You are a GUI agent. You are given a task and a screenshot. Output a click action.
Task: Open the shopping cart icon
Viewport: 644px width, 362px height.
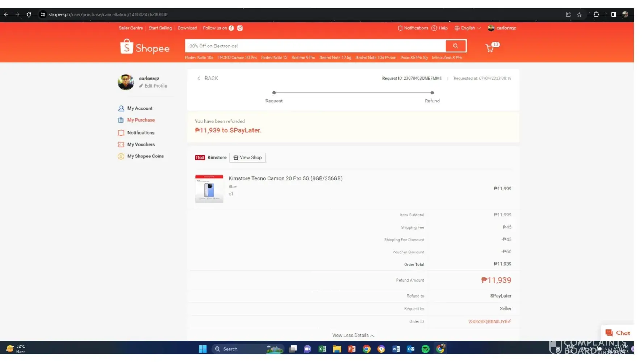pyautogui.click(x=490, y=48)
